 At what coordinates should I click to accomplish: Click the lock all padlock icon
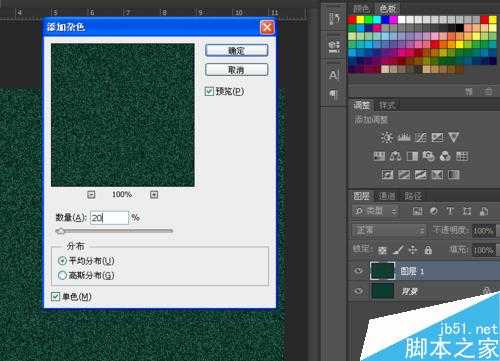pos(428,249)
